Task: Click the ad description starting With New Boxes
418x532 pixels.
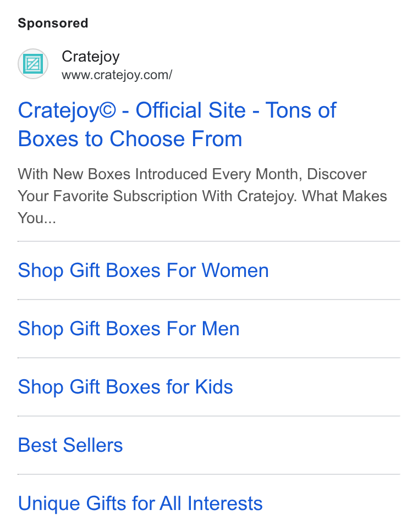Action: click(202, 196)
